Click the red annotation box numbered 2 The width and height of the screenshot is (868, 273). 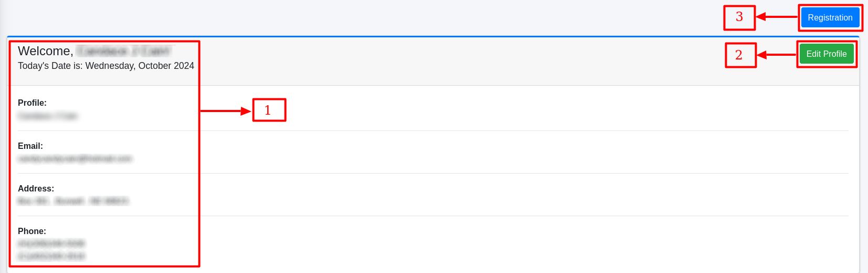tap(740, 55)
